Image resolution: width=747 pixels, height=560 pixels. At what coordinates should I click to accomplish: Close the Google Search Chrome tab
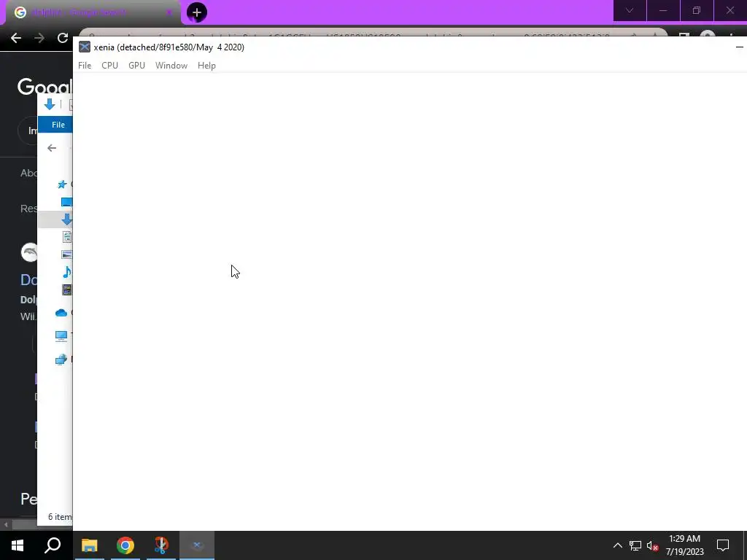tap(169, 12)
